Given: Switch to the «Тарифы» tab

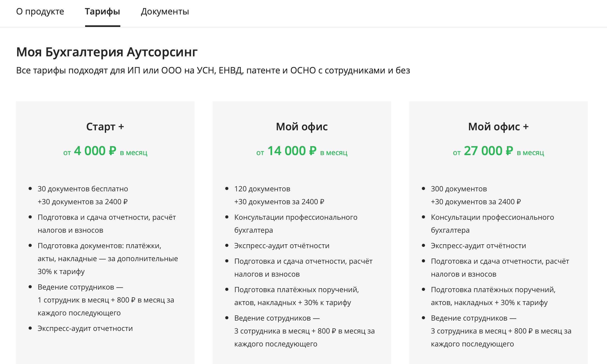Looking at the screenshot, I should pyautogui.click(x=102, y=12).
